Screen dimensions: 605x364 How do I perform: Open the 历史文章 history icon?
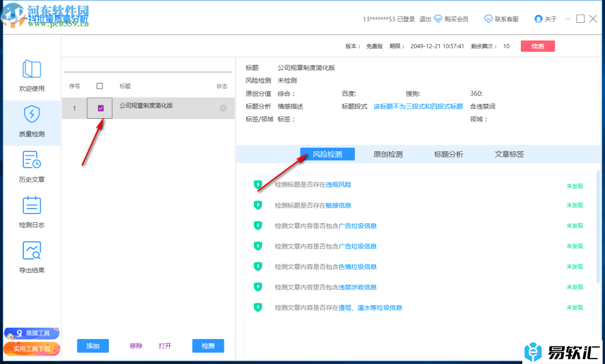pos(32,160)
